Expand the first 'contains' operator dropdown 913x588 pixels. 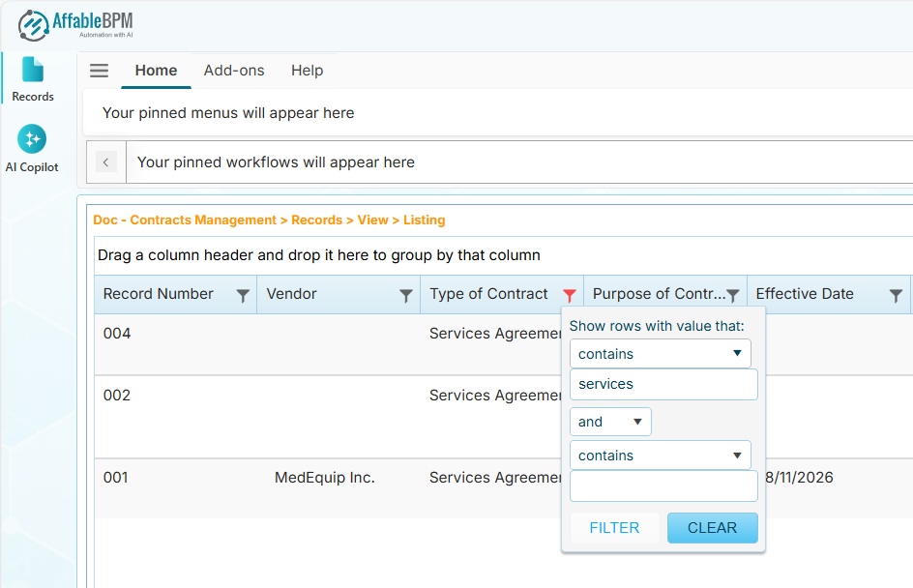(x=660, y=354)
